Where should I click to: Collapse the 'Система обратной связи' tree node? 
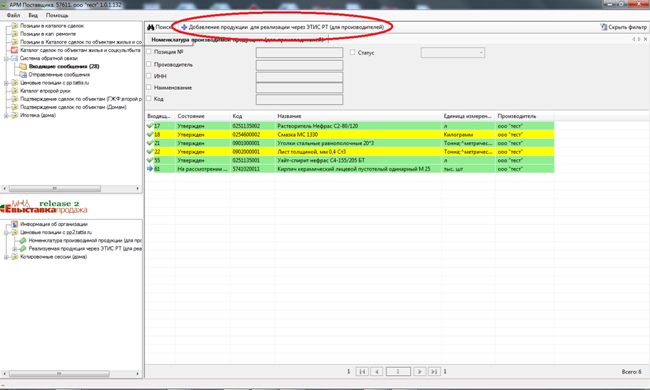6,58
